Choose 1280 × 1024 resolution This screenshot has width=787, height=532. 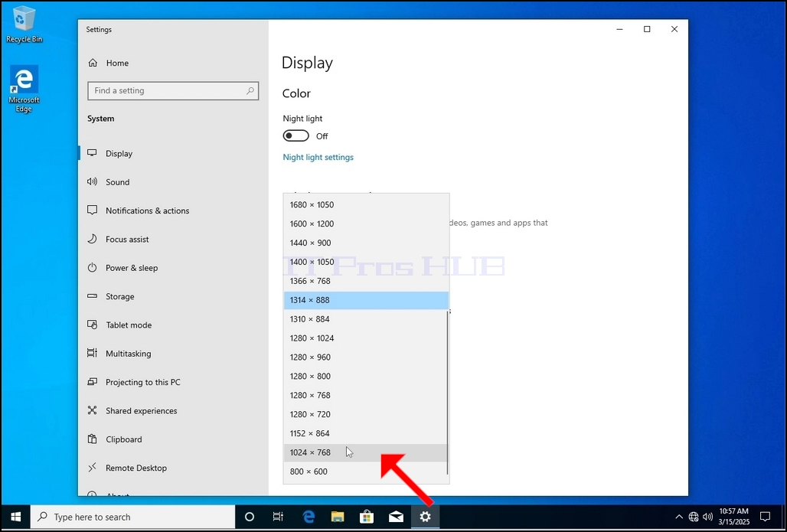pos(365,338)
